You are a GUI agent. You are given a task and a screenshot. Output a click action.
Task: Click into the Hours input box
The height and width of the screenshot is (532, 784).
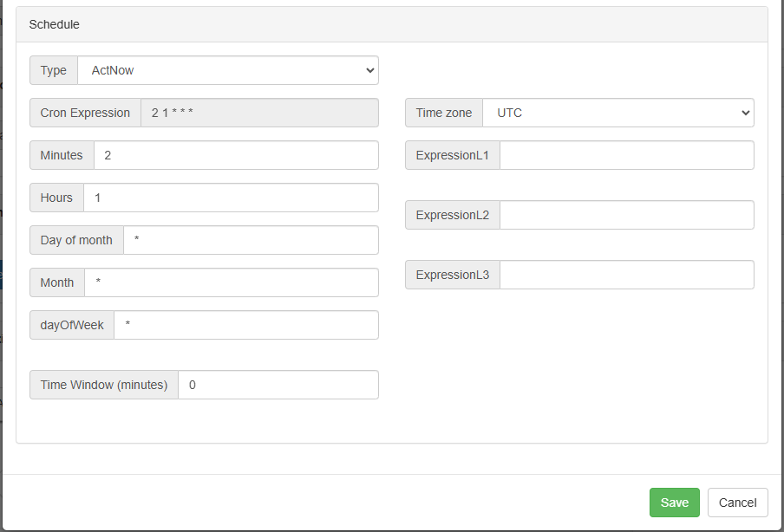pos(230,198)
